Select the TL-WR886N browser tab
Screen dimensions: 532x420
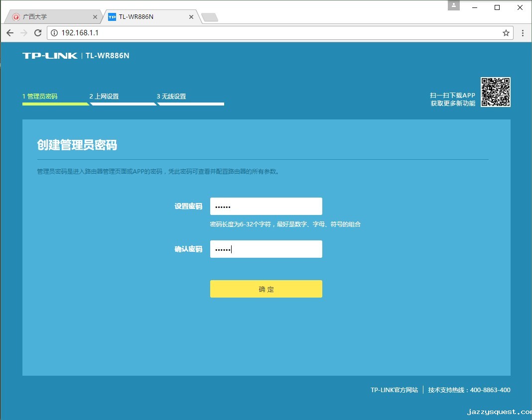point(147,17)
